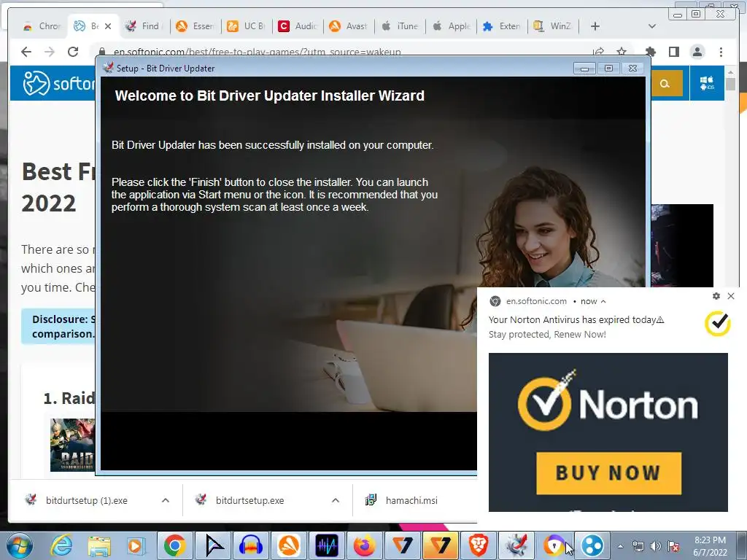The image size is (747, 560).
Task: Switch to the Avast tab
Action: pyautogui.click(x=349, y=26)
